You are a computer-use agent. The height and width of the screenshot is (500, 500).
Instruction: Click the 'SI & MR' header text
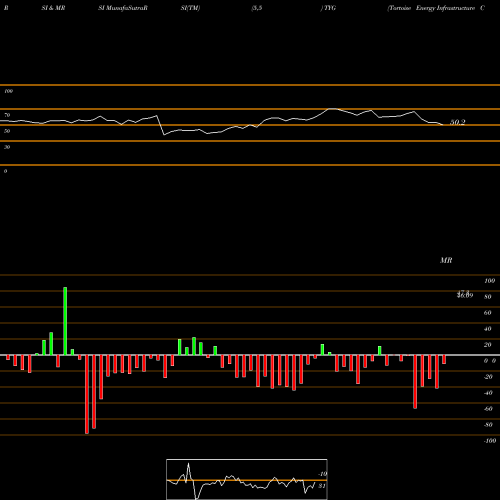point(53,8)
